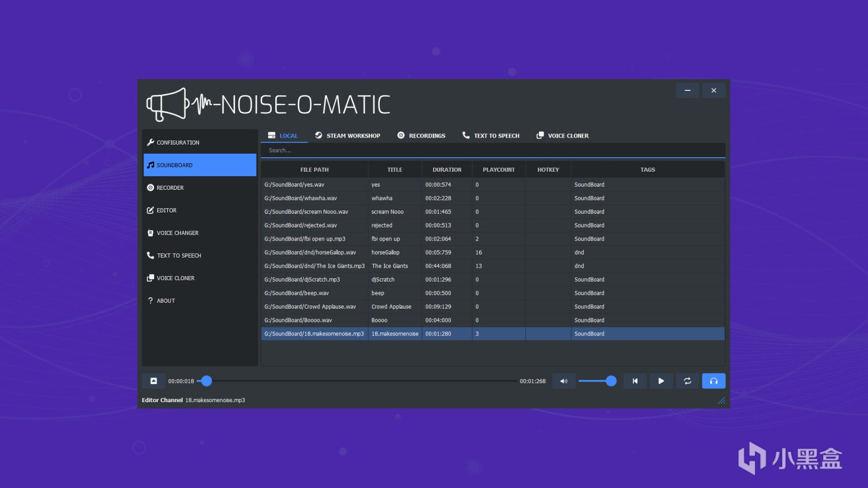868x488 pixels.
Task: Toggle repeat playback mode
Action: [x=687, y=381]
